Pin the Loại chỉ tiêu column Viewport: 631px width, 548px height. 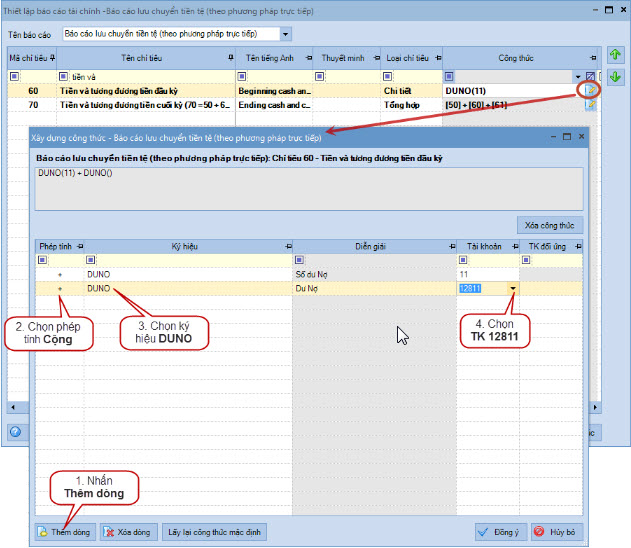point(438,58)
